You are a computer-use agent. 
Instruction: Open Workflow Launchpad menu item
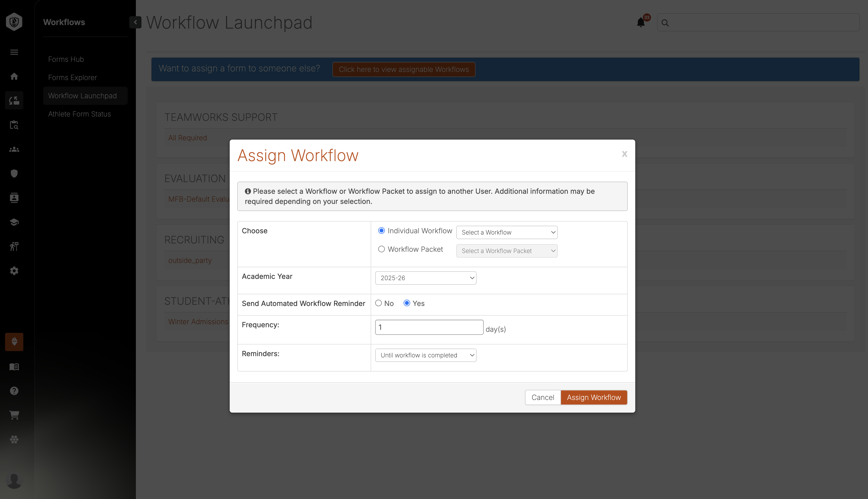[x=85, y=95]
